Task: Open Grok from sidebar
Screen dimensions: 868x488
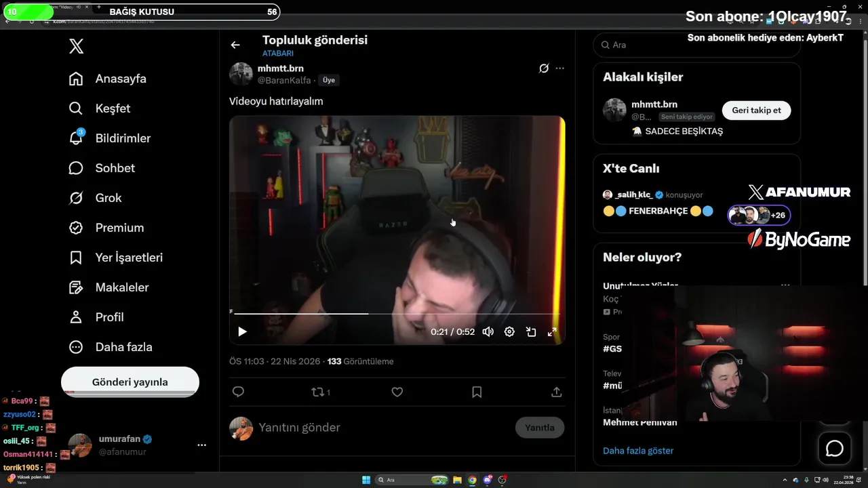Action: 96,198
